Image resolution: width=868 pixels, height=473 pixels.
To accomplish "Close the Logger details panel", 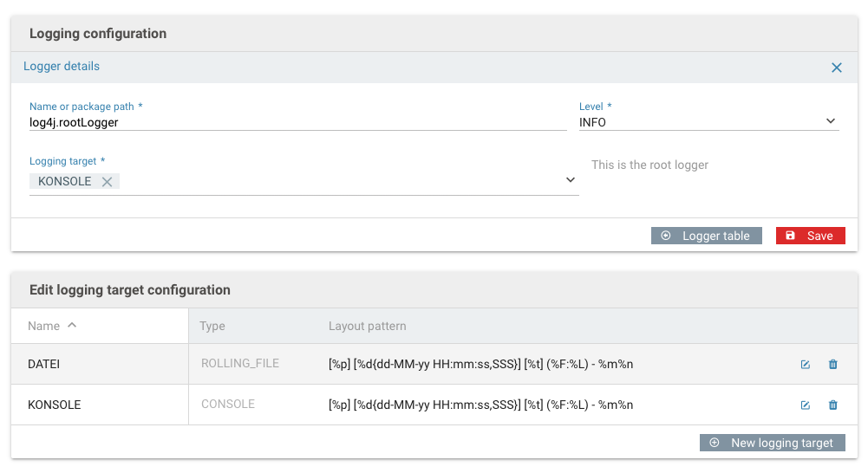I will coord(837,68).
